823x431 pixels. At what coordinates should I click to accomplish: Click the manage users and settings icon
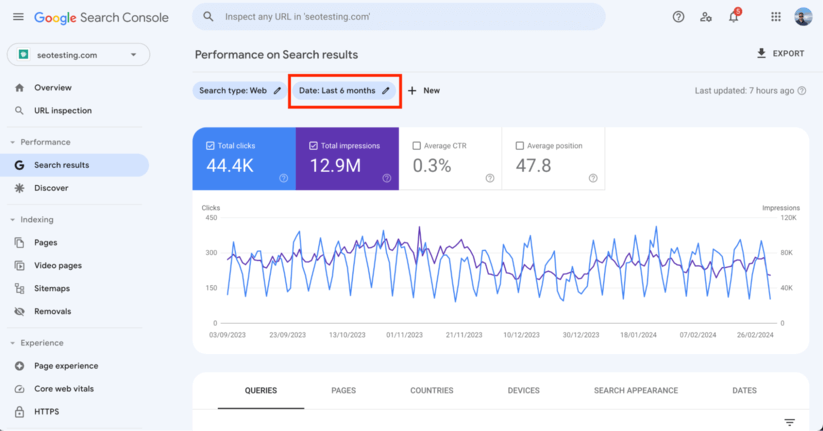pos(706,17)
